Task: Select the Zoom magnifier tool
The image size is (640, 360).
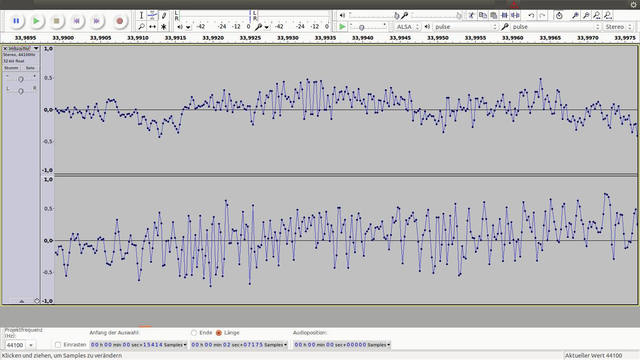Action: (141, 27)
